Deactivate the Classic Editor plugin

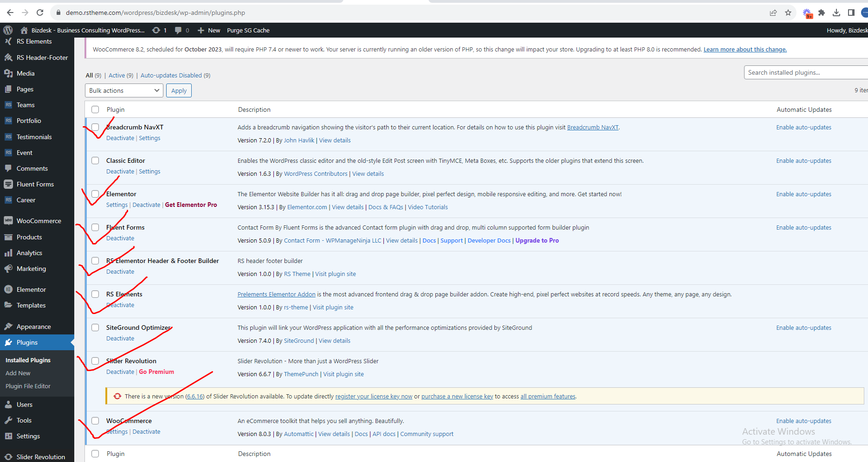(120, 171)
